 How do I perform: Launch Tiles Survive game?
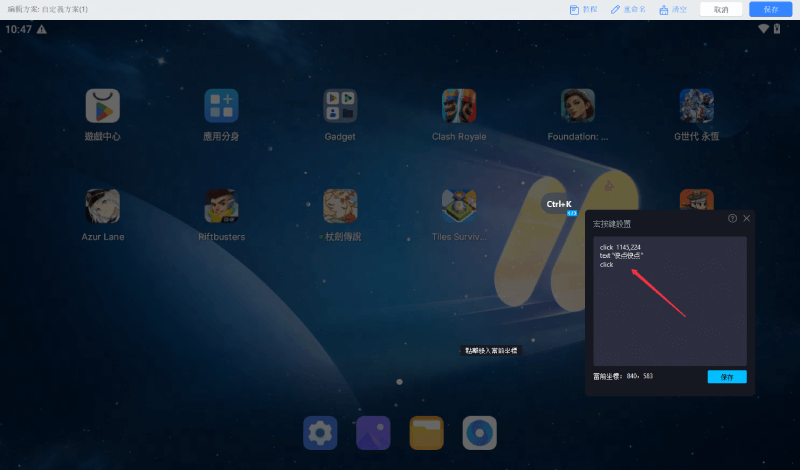pyautogui.click(x=459, y=206)
